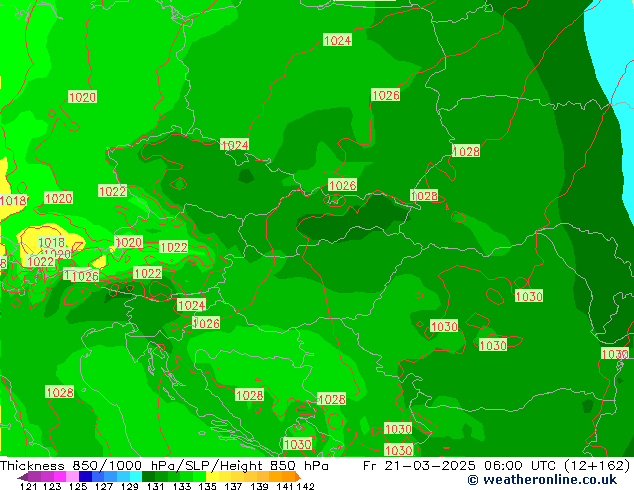The height and width of the screenshot is (490, 634).
Task: Click the legend value 135
Action: click(207, 486)
